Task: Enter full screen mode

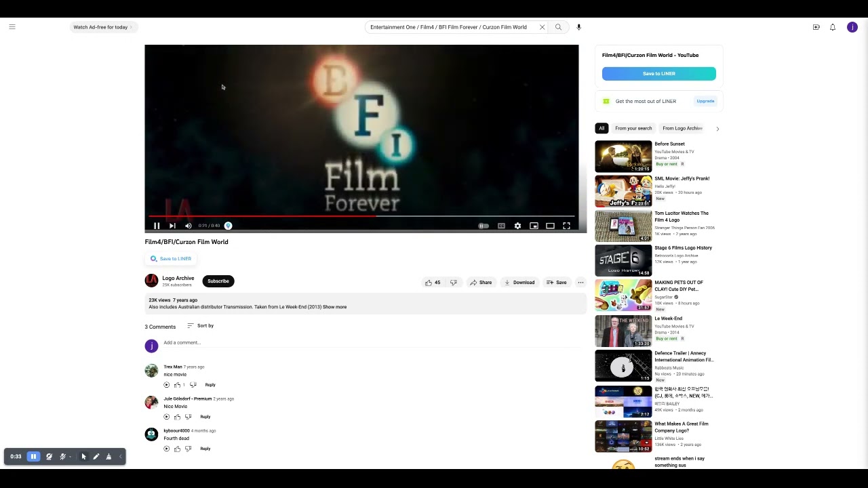Action: pyautogui.click(x=566, y=226)
